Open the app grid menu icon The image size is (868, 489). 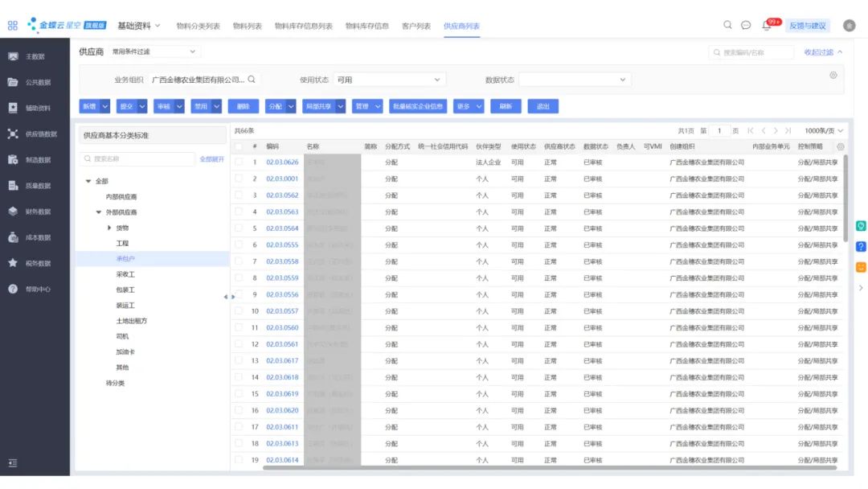click(x=13, y=26)
